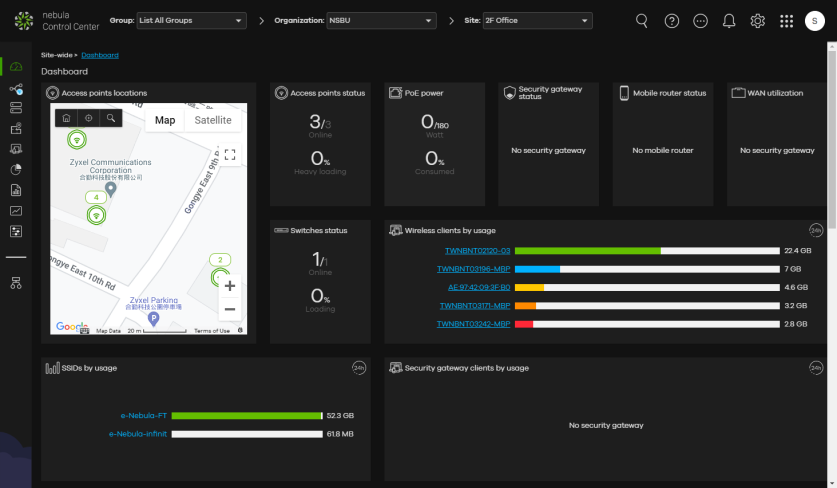Screen dimensions: 837x488
Task: Open the Dashboard item in sidebar
Action: pyautogui.click(x=16, y=66)
